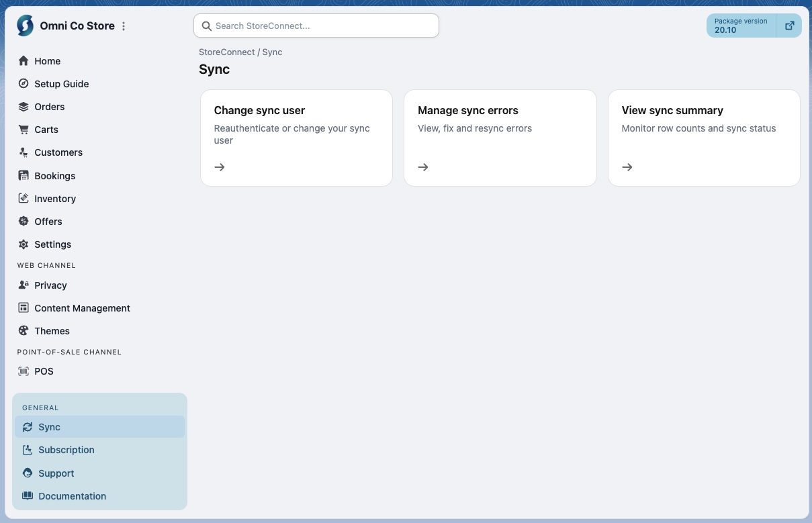Open Inventory using its clipboard icon

tap(23, 198)
